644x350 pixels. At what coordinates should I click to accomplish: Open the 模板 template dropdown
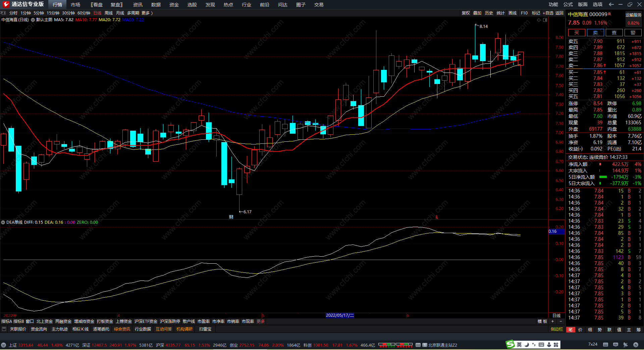[542, 321]
